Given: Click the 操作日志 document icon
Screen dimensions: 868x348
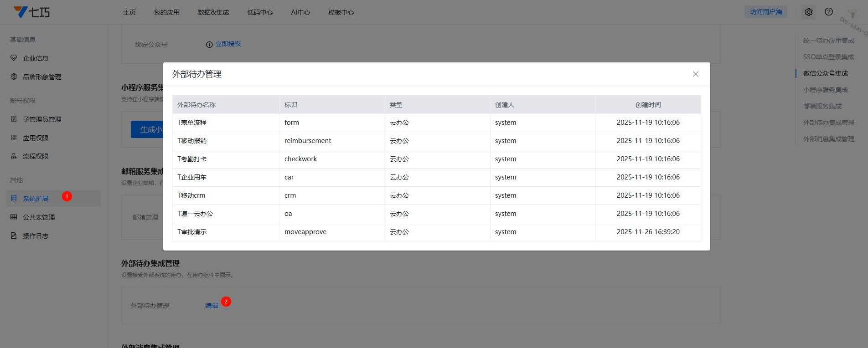Looking at the screenshot, I should (x=14, y=236).
